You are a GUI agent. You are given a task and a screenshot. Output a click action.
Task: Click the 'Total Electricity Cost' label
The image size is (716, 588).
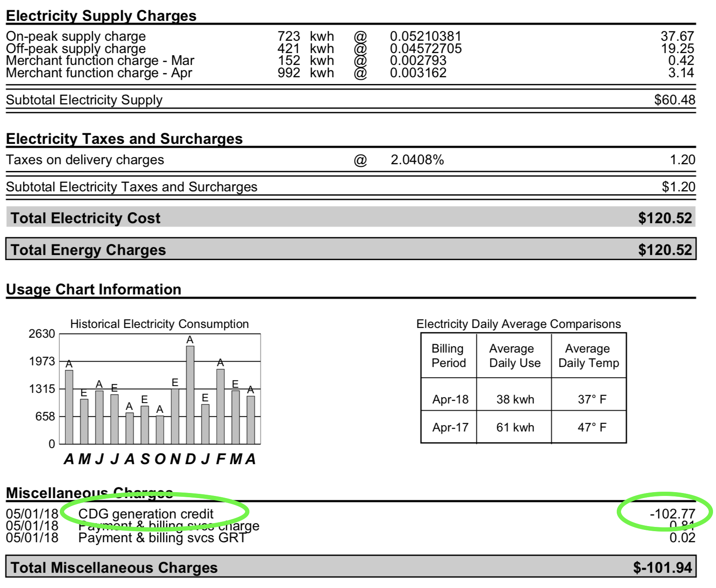tap(85, 218)
